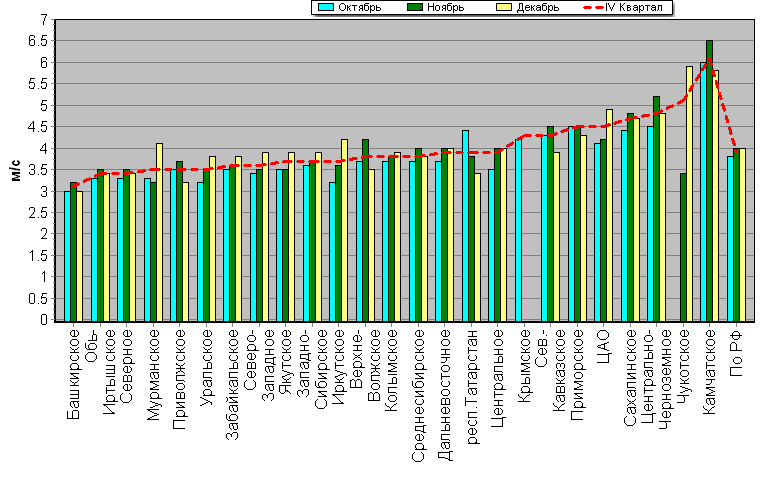Viewport: 777px width, 479px height.
Task: Click the Среднесибирское axis label
Action: pyautogui.click(x=419, y=395)
